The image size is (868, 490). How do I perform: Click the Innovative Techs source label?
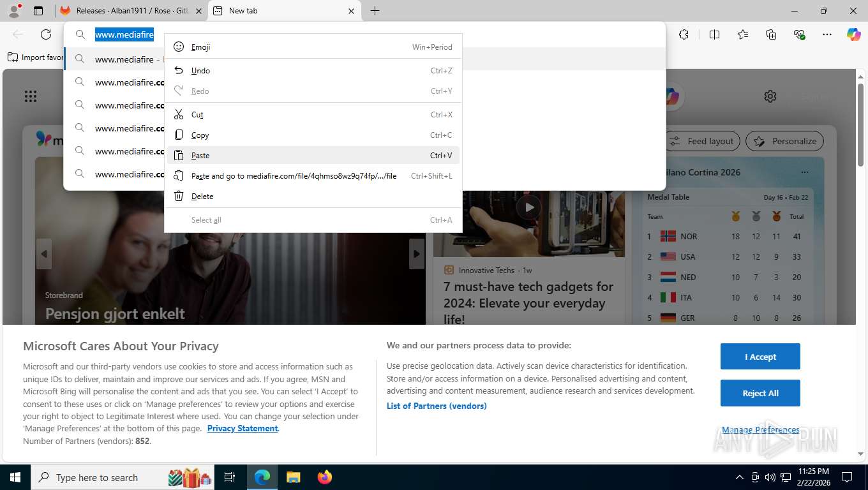(x=486, y=271)
